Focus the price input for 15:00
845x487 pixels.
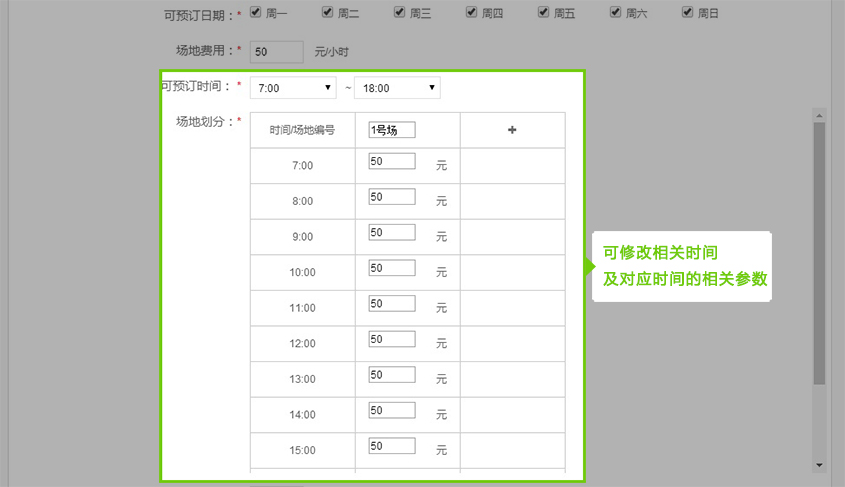click(392, 446)
